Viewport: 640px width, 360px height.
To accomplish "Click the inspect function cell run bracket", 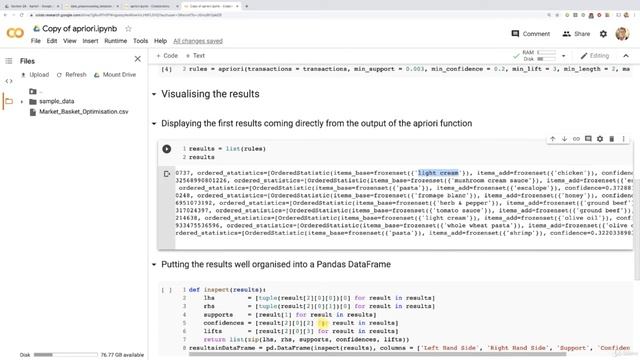I will pyautogui.click(x=166, y=290).
